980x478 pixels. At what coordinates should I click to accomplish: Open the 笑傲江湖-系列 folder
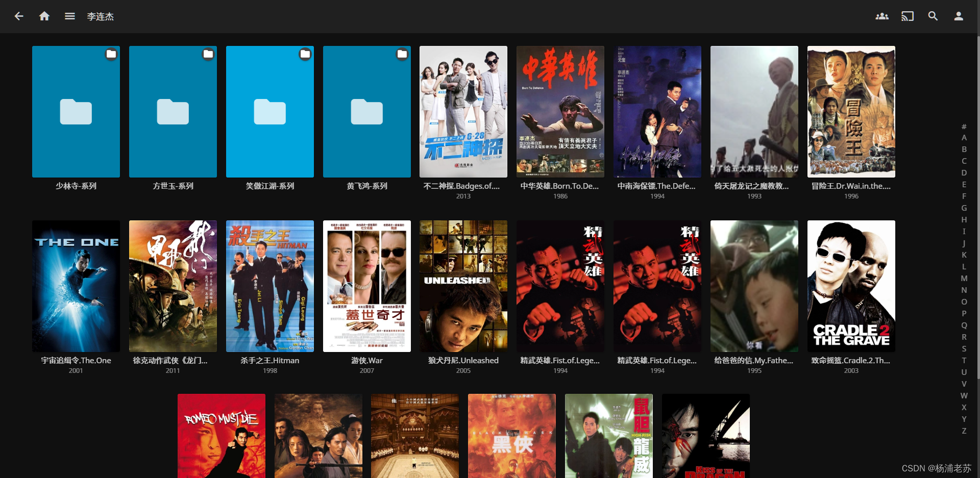(270, 112)
